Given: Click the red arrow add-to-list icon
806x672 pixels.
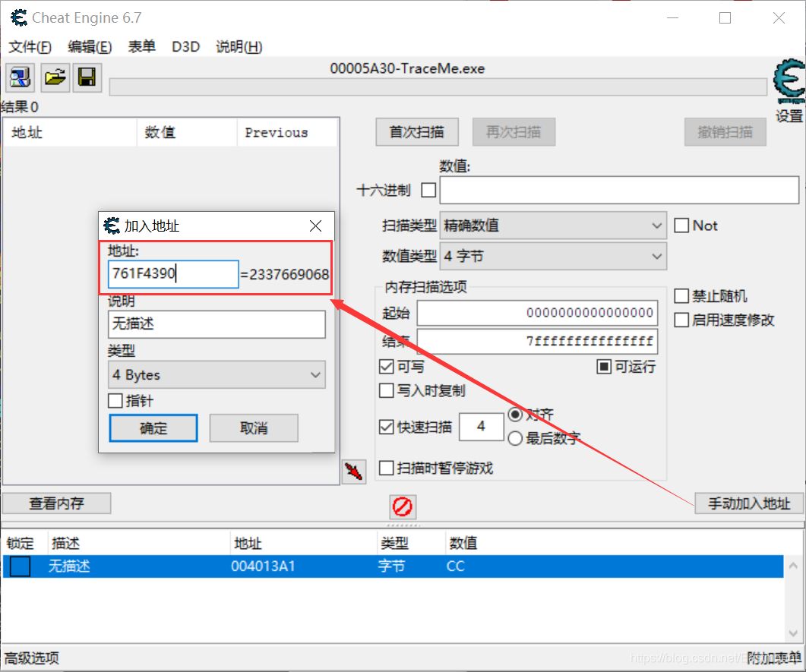Looking at the screenshot, I should tap(354, 471).
